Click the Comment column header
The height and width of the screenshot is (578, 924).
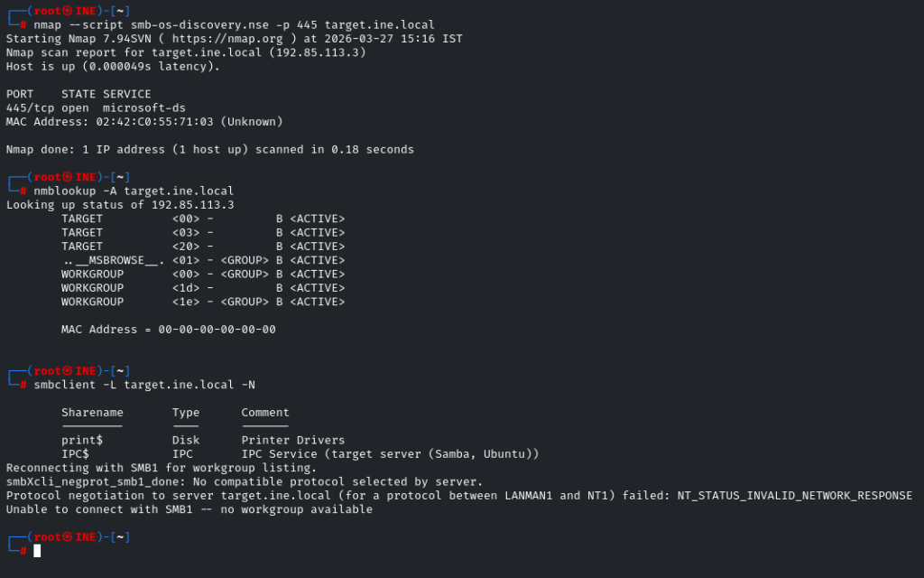(x=265, y=413)
